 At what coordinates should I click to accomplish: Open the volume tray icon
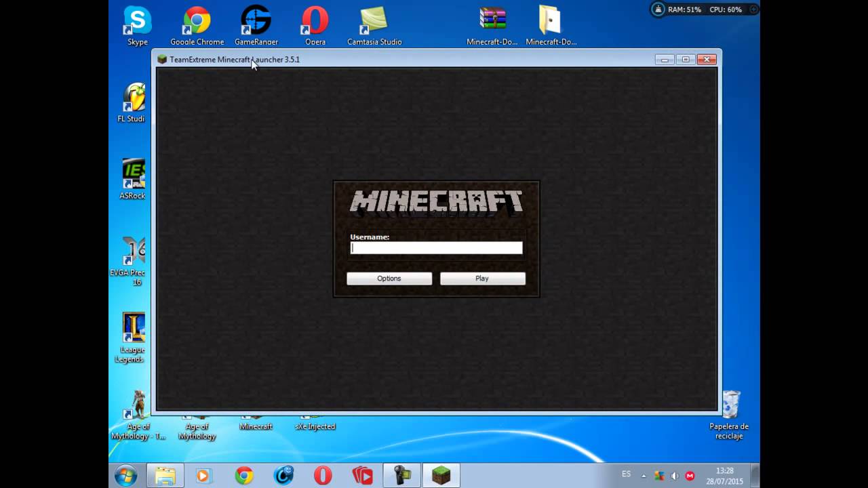point(675,476)
